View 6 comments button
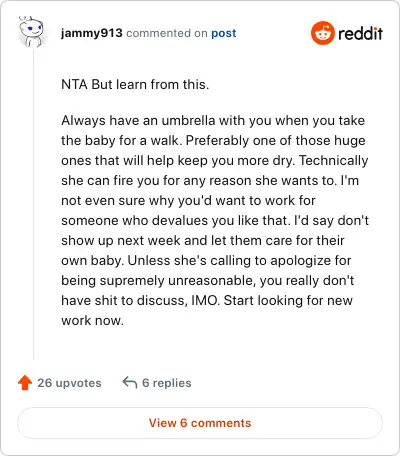Viewport: 400px width, 456px height. [200, 423]
